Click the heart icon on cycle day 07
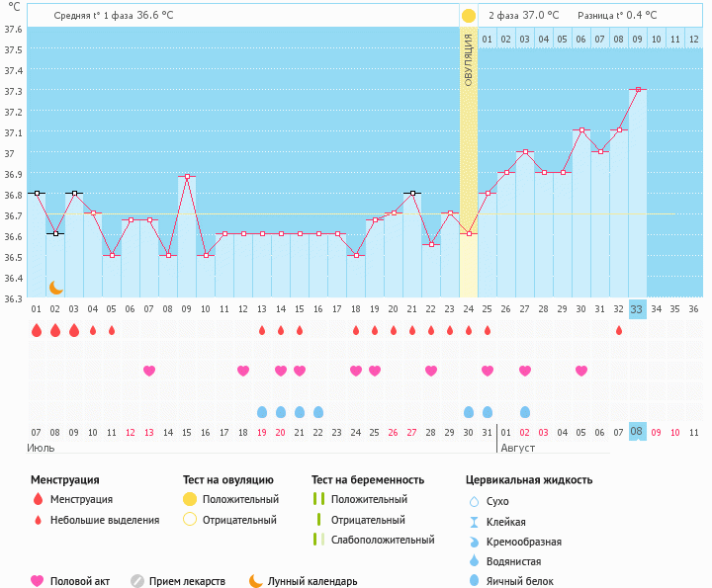712x588 pixels. pos(149,371)
